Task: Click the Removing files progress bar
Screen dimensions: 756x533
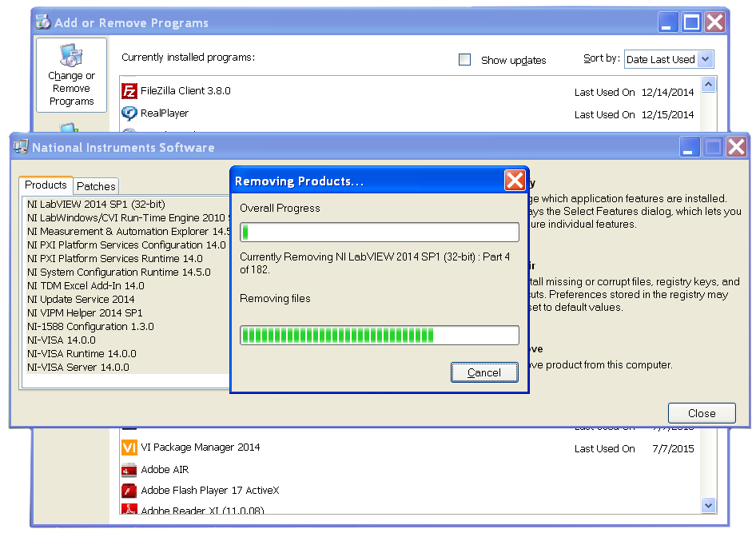Action: click(x=380, y=335)
